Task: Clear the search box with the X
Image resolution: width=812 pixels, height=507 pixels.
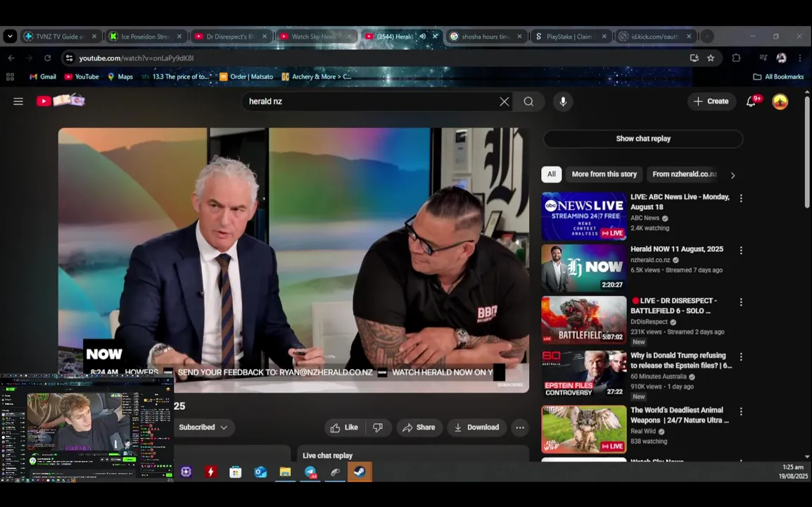Action: pyautogui.click(x=505, y=101)
